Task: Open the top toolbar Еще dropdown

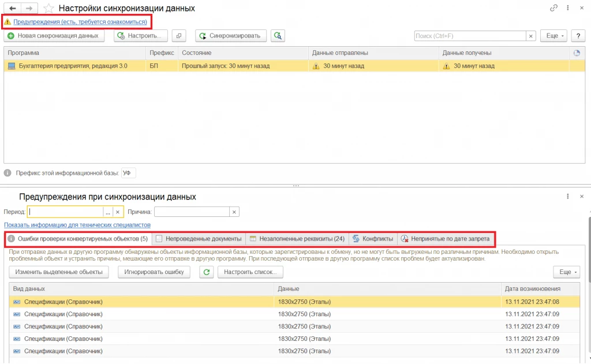Action: click(x=553, y=36)
